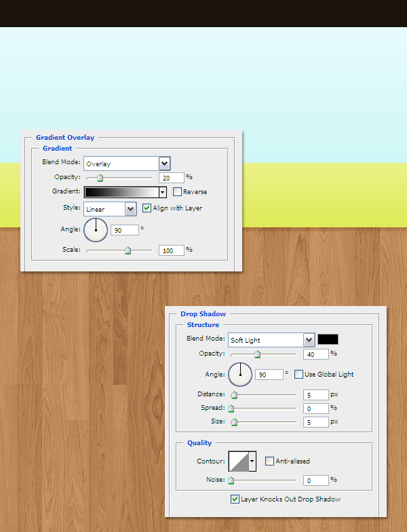Edit Gradient Overlay opacity value 20

[171, 178]
